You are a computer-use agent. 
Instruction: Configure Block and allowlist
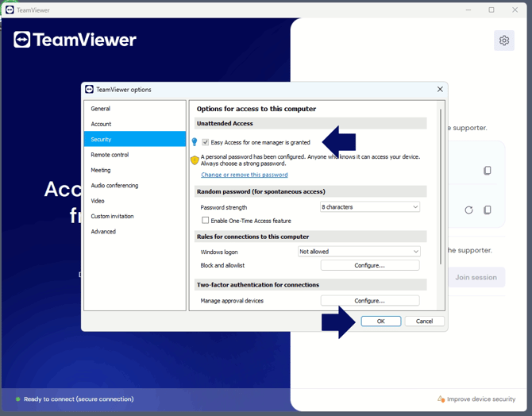coord(370,265)
